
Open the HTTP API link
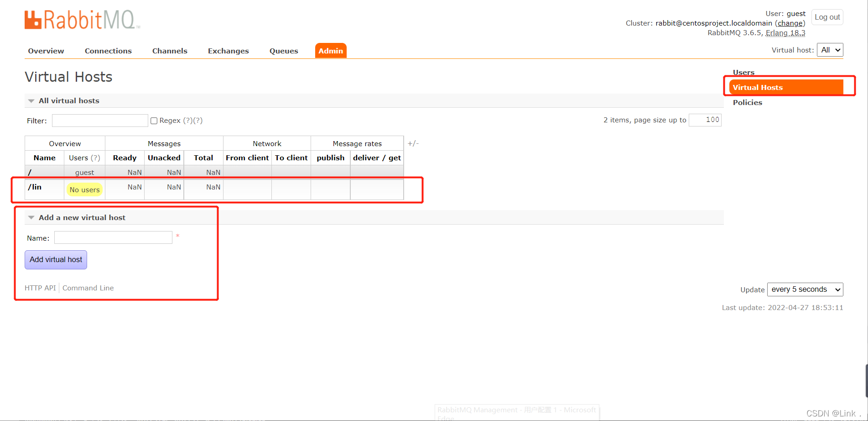(40, 288)
